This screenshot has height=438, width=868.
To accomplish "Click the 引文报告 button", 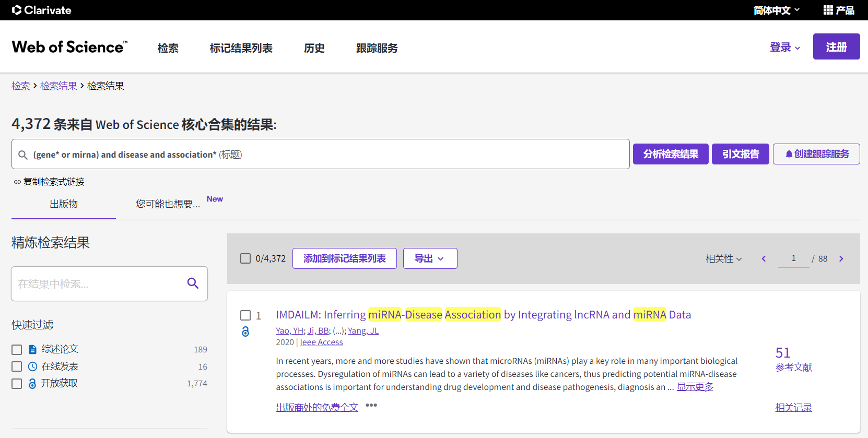I will pos(741,154).
